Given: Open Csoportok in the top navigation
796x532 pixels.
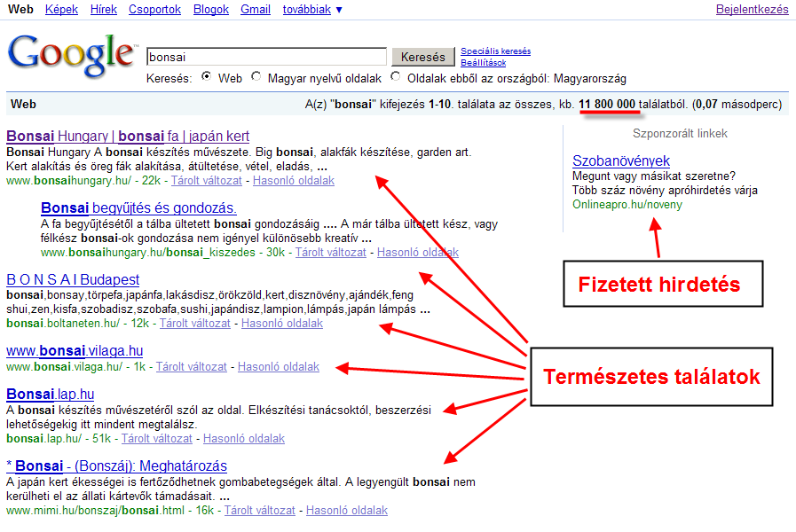Looking at the screenshot, I should (x=154, y=9).
